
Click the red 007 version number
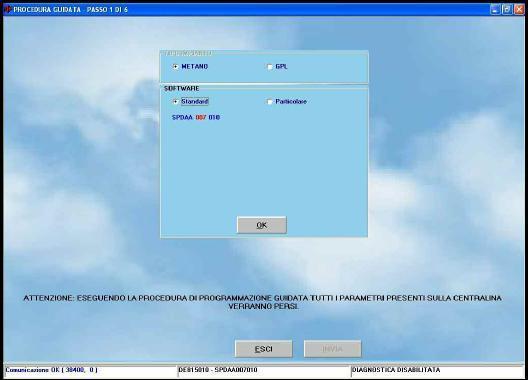[201, 118]
